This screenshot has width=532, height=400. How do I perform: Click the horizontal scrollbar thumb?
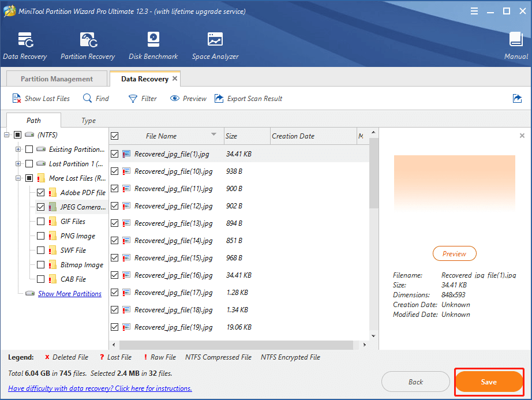point(236,345)
